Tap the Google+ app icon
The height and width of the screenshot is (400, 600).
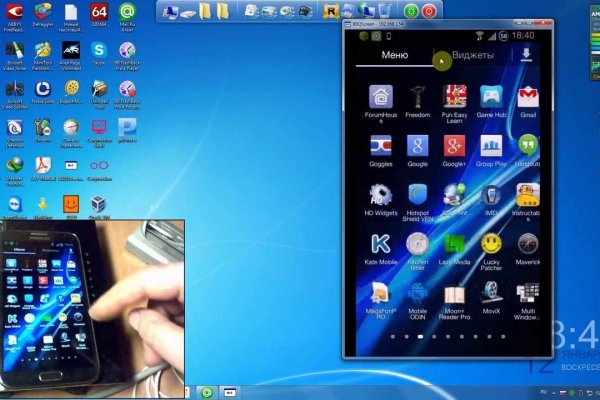[454, 147]
